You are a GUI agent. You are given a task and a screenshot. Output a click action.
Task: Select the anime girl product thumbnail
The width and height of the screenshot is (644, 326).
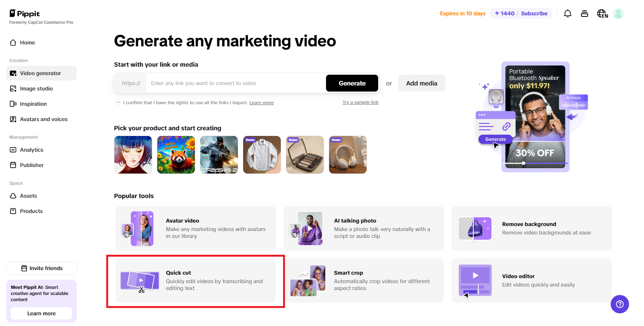[x=133, y=155]
